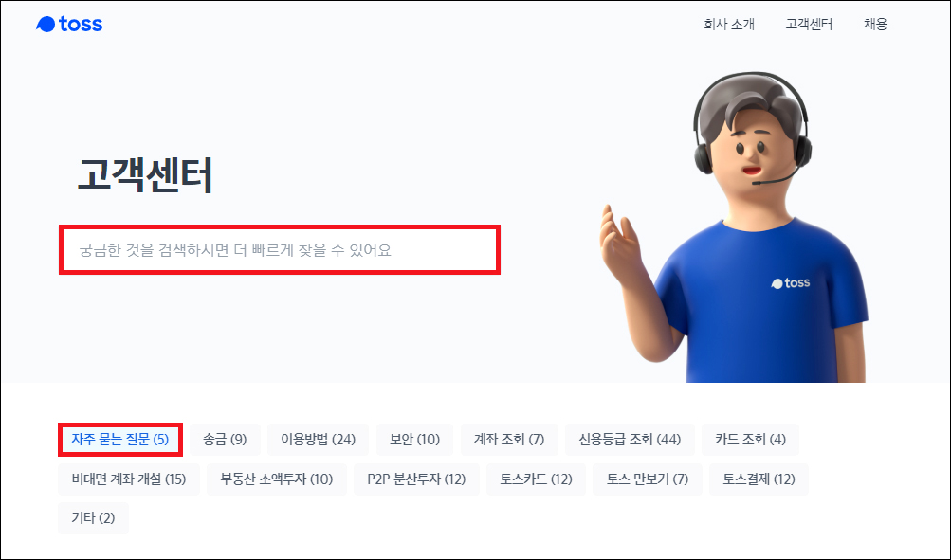Select the 자주 묻는 질문 (5) category
Image resolution: width=951 pixels, height=560 pixels.
[120, 440]
